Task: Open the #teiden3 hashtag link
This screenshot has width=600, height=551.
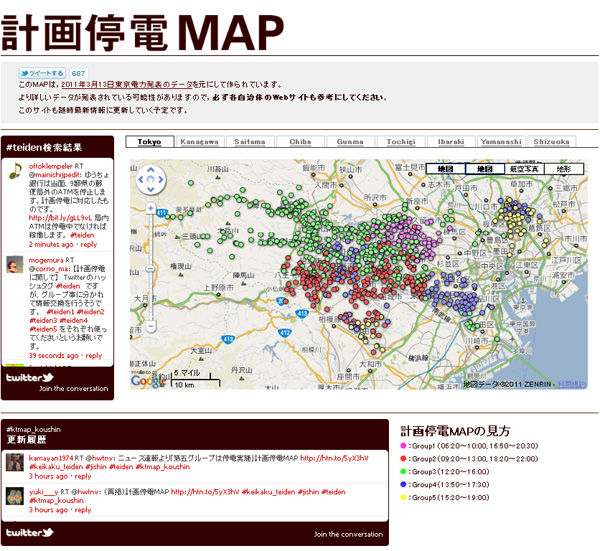Action: pyautogui.click(x=43, y=321)
